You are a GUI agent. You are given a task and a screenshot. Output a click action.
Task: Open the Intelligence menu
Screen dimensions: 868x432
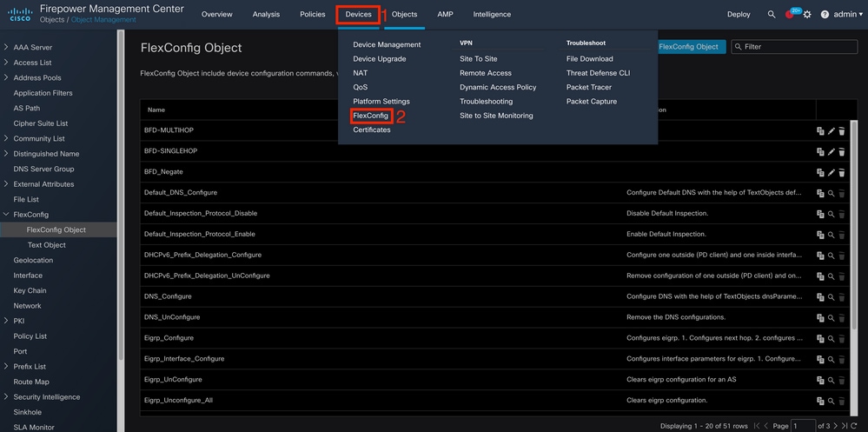coord(492,15)
